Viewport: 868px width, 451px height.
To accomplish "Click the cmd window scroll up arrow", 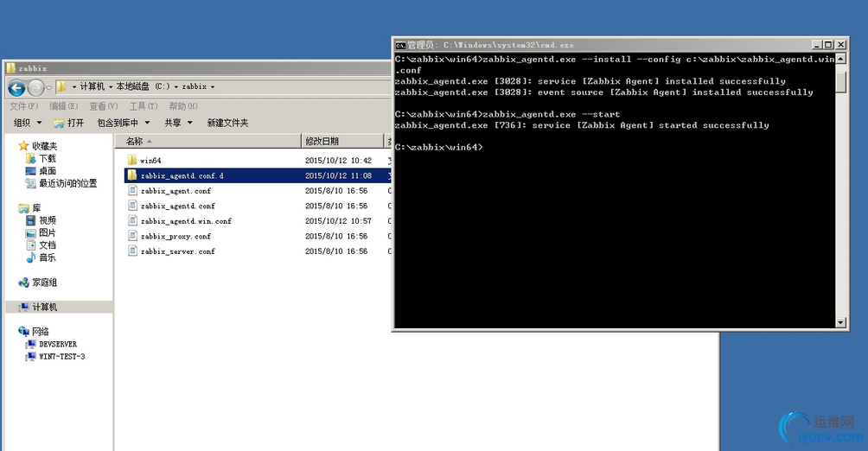I will point(841,59).
